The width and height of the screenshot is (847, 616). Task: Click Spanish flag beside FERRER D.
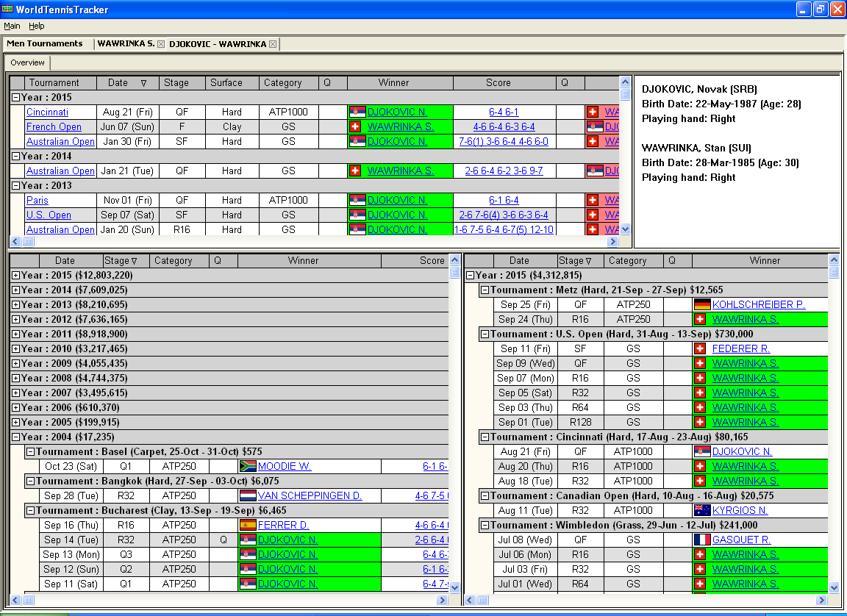click(x=248, y=525)
